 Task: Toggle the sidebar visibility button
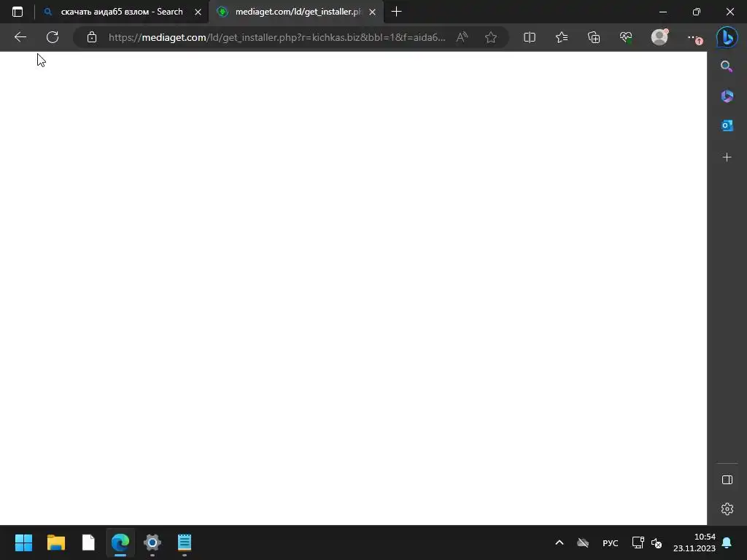727,480
